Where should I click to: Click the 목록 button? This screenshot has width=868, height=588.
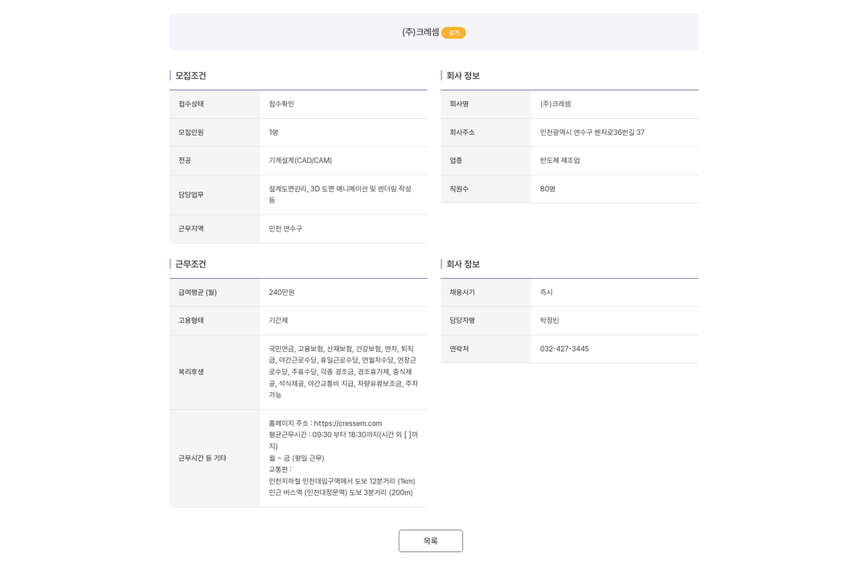[430, 541]
